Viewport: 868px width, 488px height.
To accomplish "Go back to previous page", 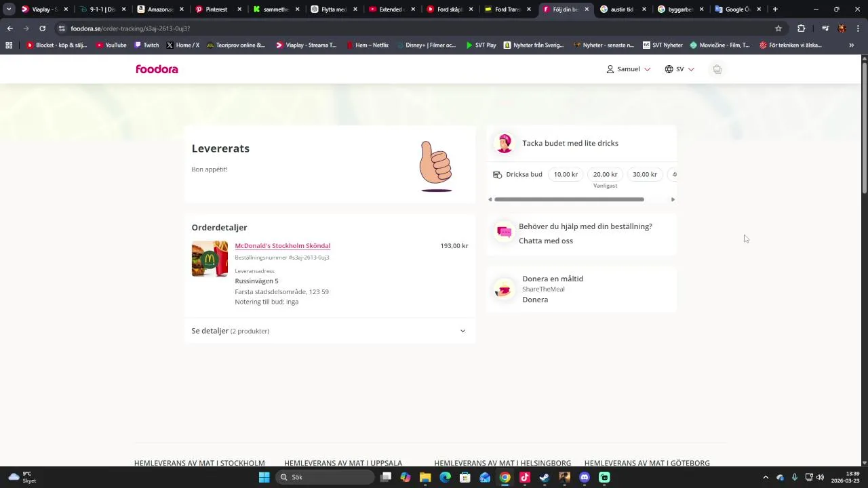I will coord(9,28).
